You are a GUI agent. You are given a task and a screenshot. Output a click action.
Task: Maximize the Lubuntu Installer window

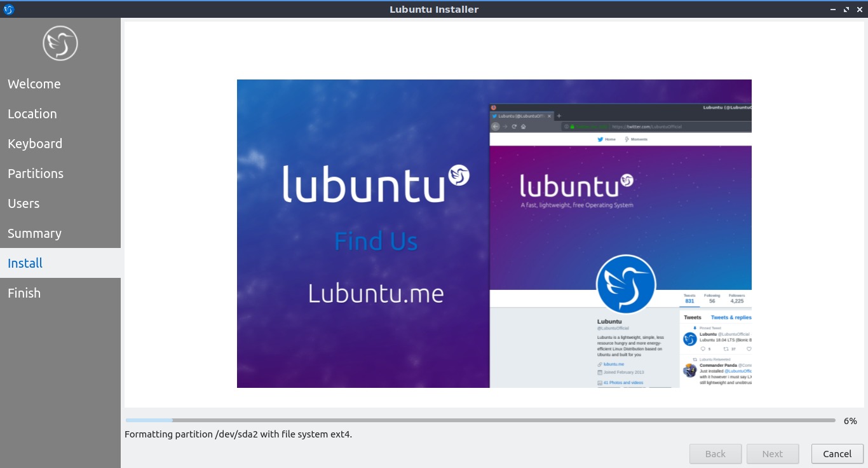click(x=846, y=10)
